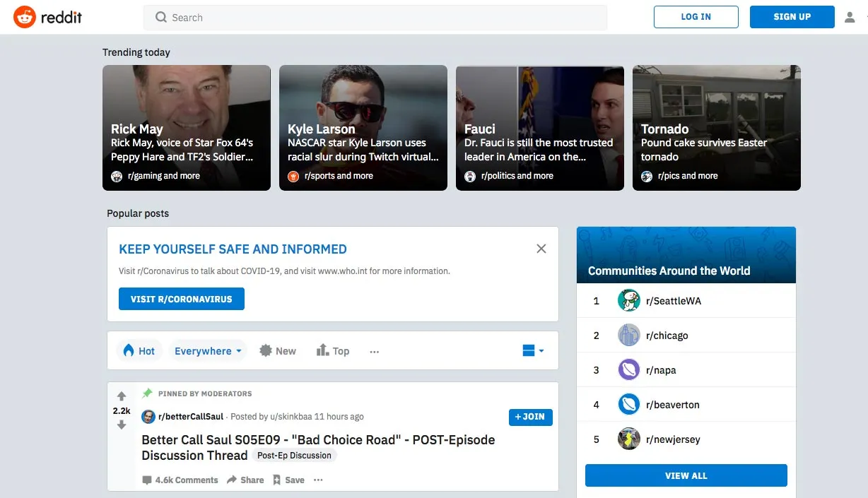
Task: Save the post with bookmark icon
Action: 276,480
